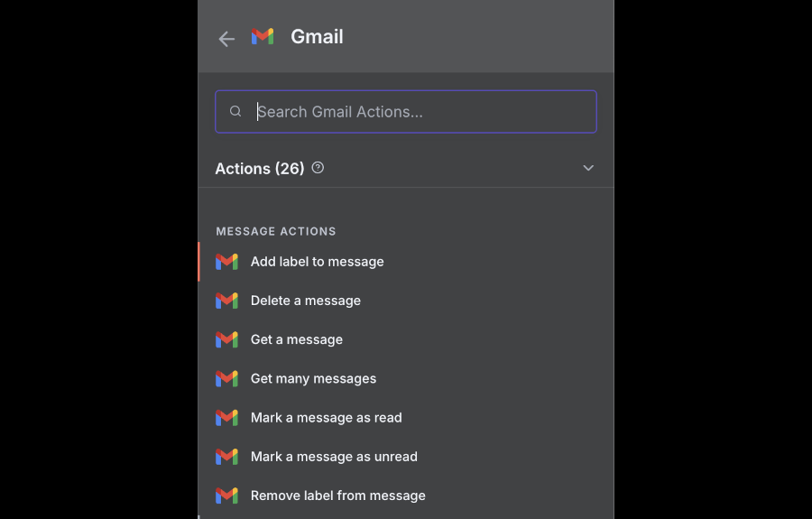Choose Remove label from message action
This screenshot has width=812, height=519.
coord(406,496)
